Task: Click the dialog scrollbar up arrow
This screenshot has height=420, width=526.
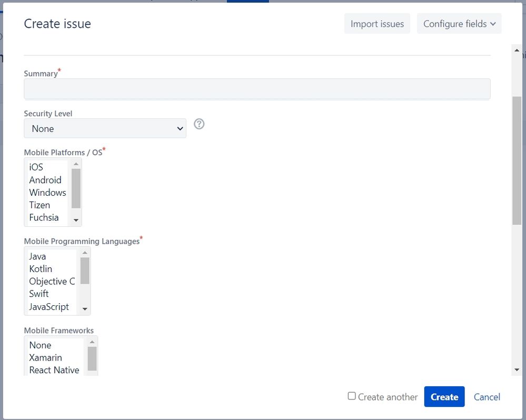Action: coord(517,51)
